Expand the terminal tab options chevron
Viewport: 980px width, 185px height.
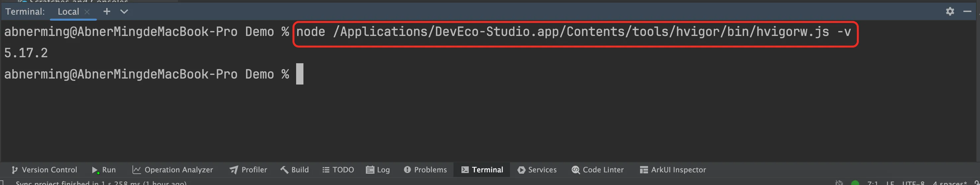click(x=124, y=11)
